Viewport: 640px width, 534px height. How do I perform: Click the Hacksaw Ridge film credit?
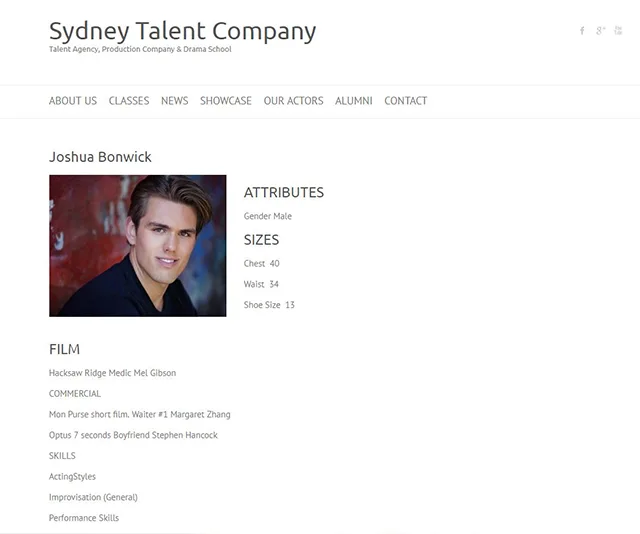click(x=112, y=373)
